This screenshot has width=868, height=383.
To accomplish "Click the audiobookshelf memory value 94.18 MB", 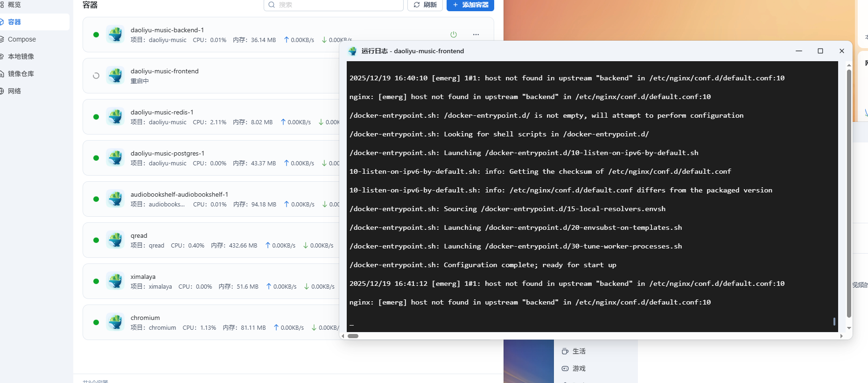I will point(264,205).
